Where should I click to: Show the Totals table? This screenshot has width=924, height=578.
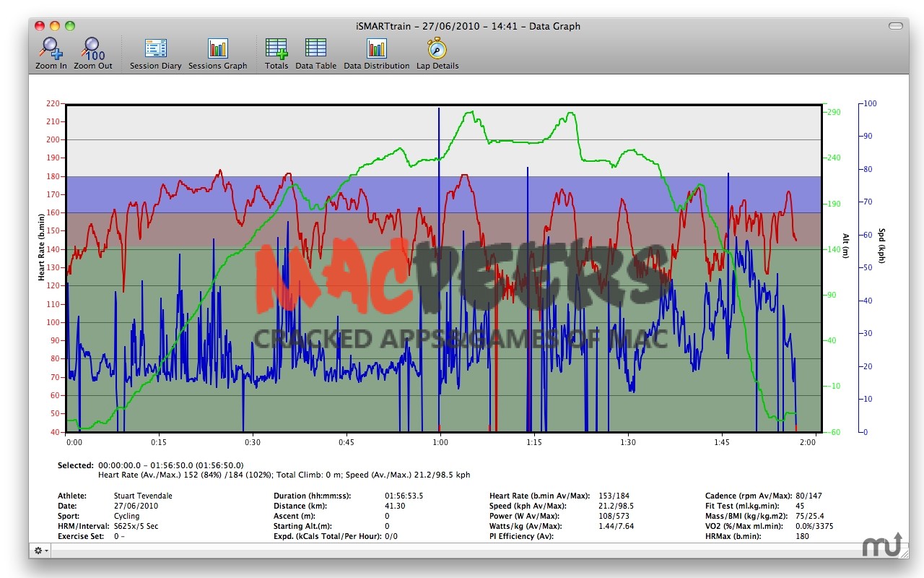tap(276, 48)
